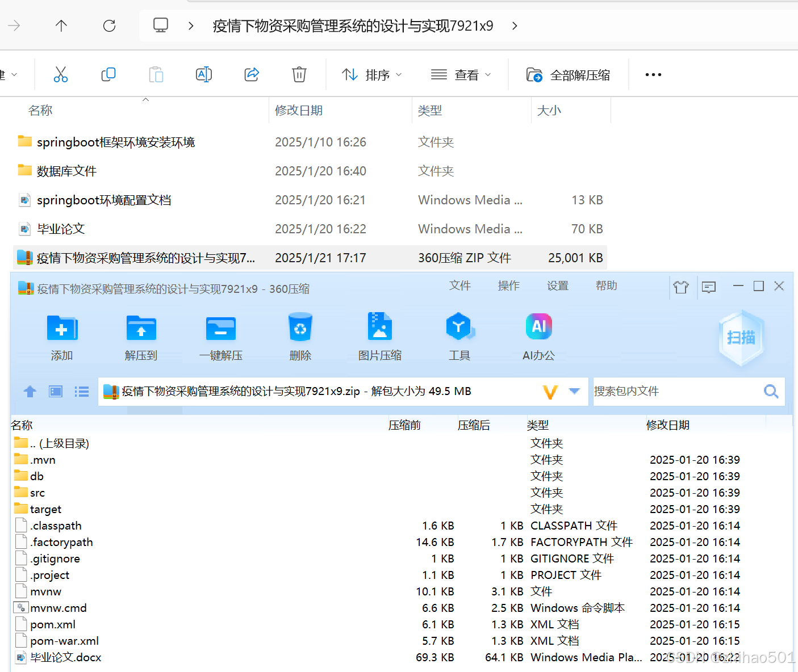This screenshot has width=798, height=672.
Task: Click the Delete trash icon in Explorer toolbar
Action: (x=299, y=74)
